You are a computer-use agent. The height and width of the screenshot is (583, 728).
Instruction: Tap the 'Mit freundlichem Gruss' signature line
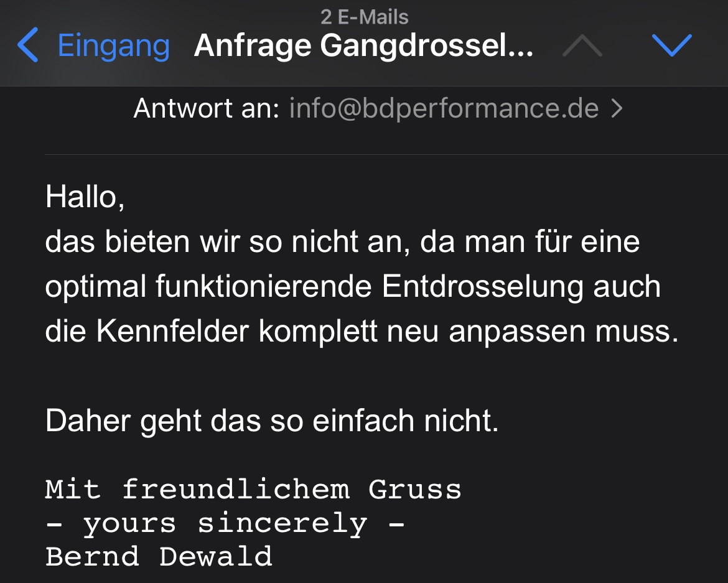click(x=253, y=490)
